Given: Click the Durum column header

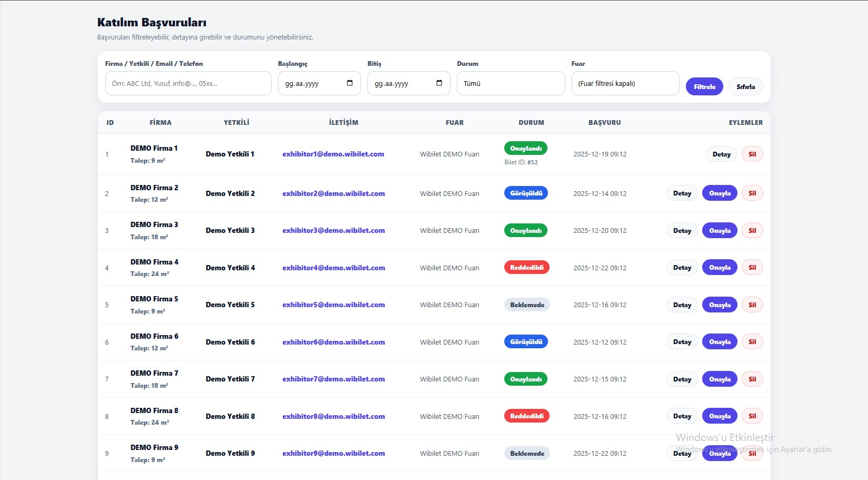Looking at the screenshot, I should pos(531,123).
